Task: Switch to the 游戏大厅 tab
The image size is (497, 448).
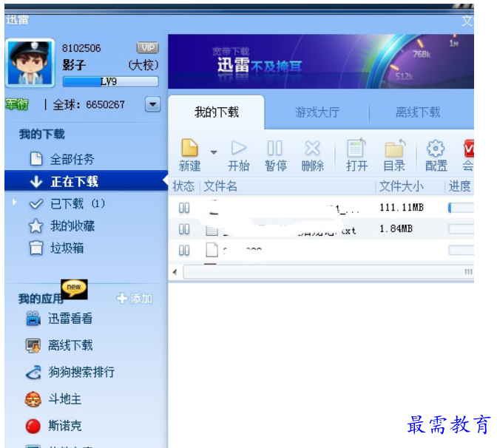Action: click(x=317, y=112)
